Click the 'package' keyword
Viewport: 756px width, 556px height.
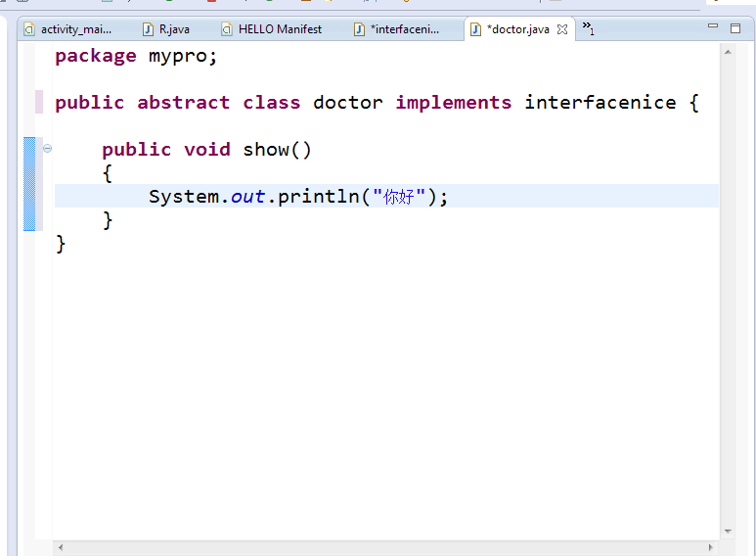click(96, 57)
